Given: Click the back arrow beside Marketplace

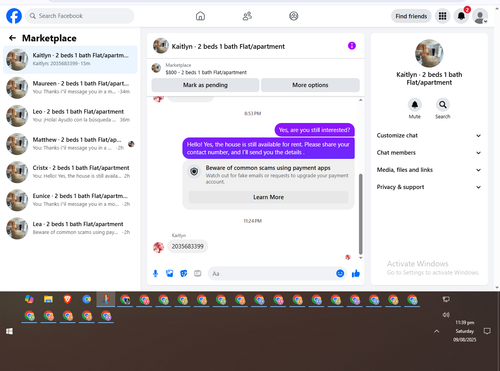Looking at the screenshot, I should point(12,38).
